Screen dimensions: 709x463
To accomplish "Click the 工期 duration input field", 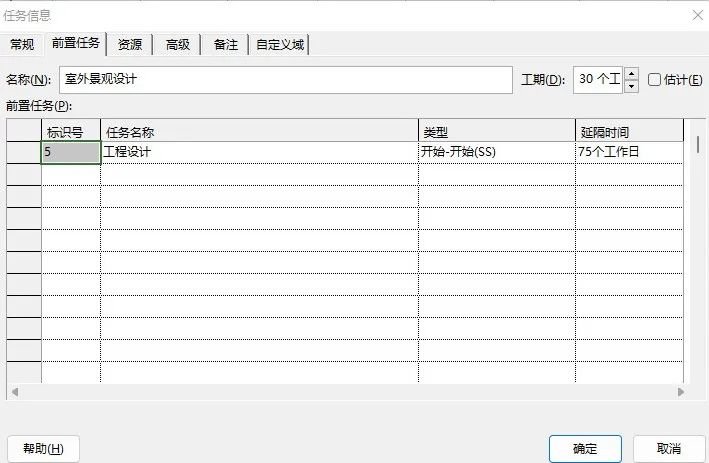I will (x=598, y=80).
